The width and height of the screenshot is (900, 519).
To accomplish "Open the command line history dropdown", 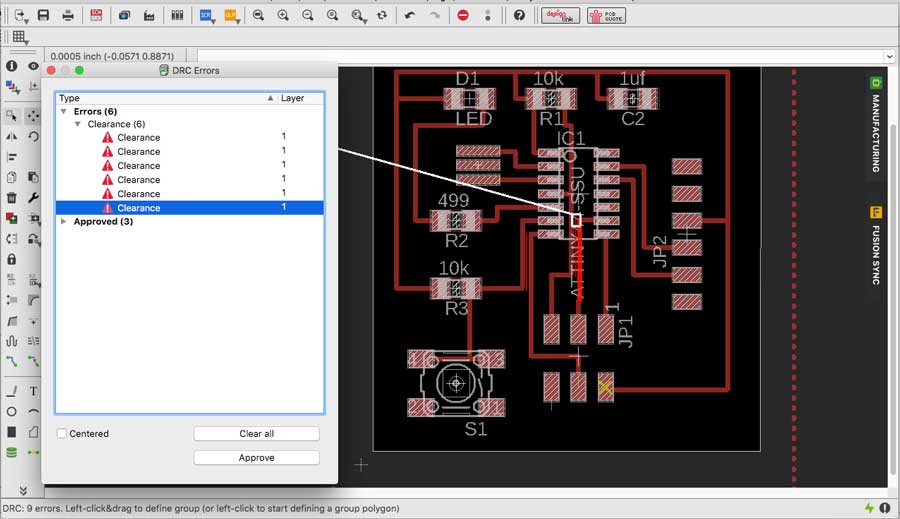I will coord(888,57).
